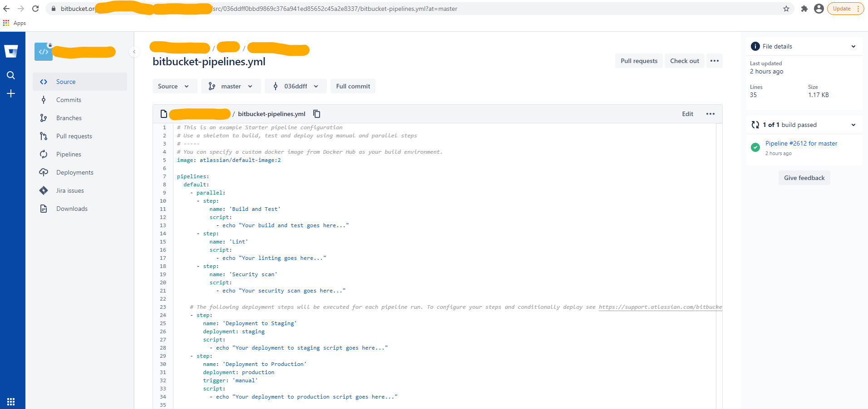Open Pull requests in the sidebar
The image size is (868, 409).
[x=80, y=136]
